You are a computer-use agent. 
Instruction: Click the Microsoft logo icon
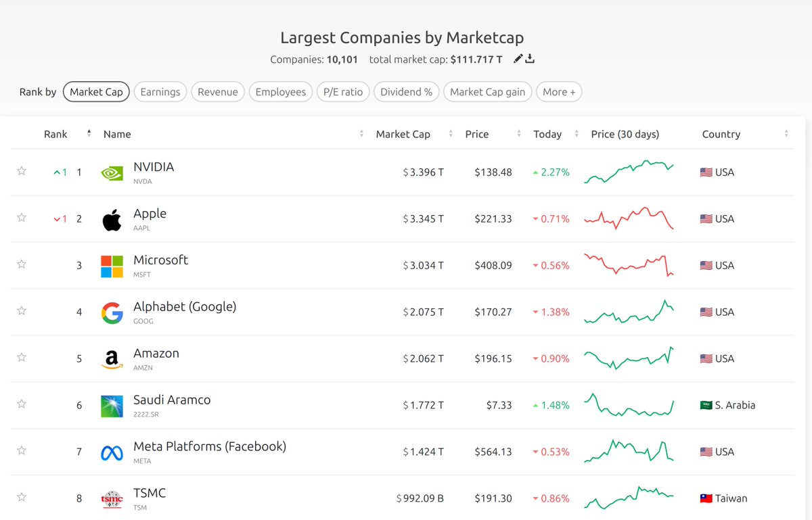(x=112, y=266)
